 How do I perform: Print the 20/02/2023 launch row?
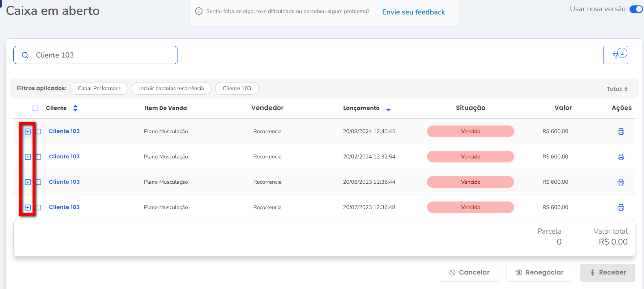click(x=620, y=208)
